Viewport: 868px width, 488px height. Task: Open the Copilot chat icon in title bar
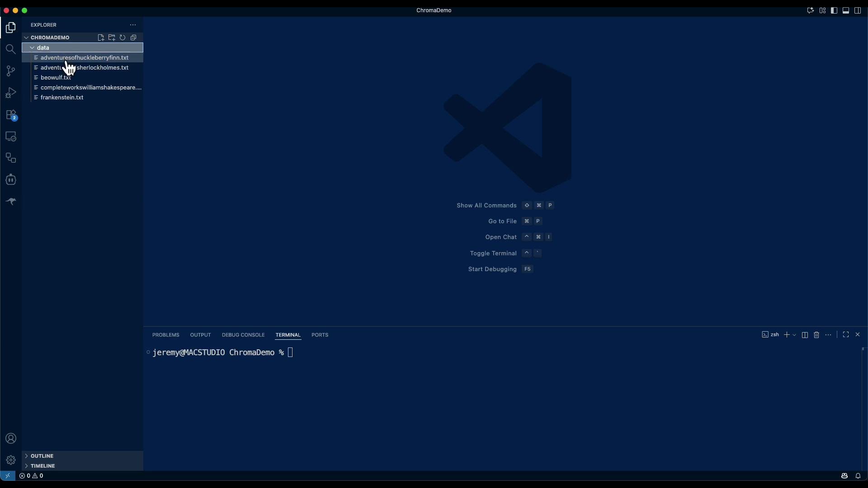(x=810, y=10)
